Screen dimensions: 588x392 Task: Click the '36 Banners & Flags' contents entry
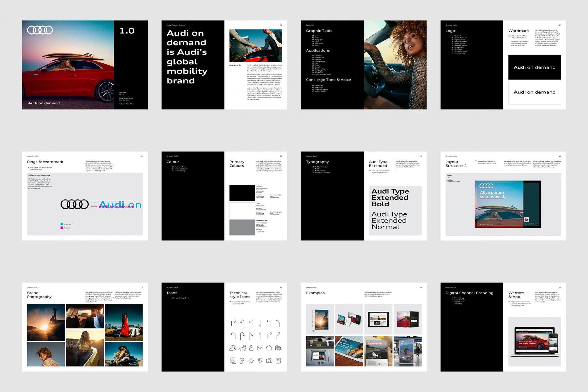pos(319,69)
